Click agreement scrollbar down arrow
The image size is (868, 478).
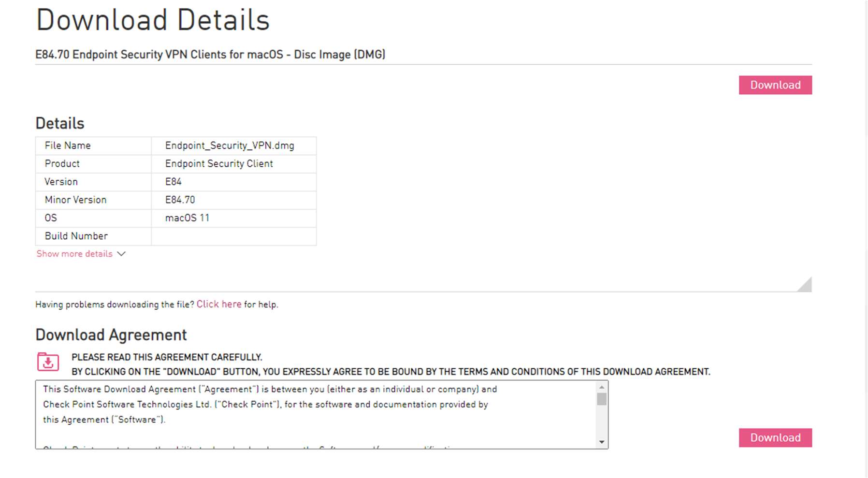(602, 442)
